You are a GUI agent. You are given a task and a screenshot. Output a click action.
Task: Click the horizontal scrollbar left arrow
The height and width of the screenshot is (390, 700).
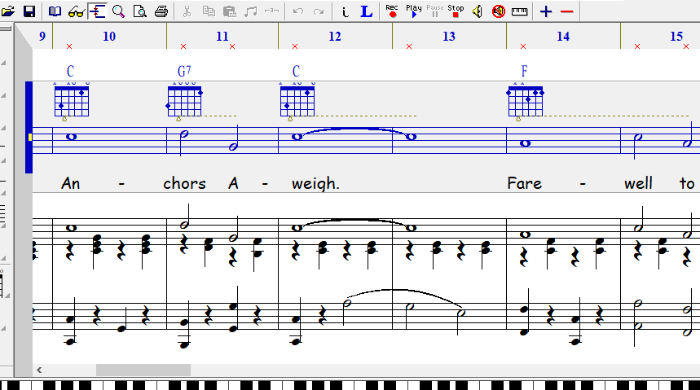39,369
